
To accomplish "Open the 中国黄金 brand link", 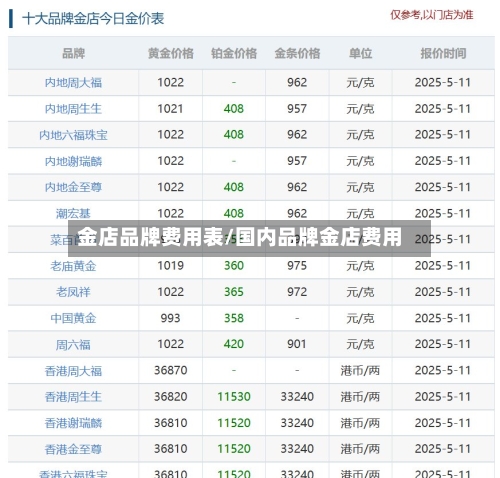I will click(x=73, y=318).
